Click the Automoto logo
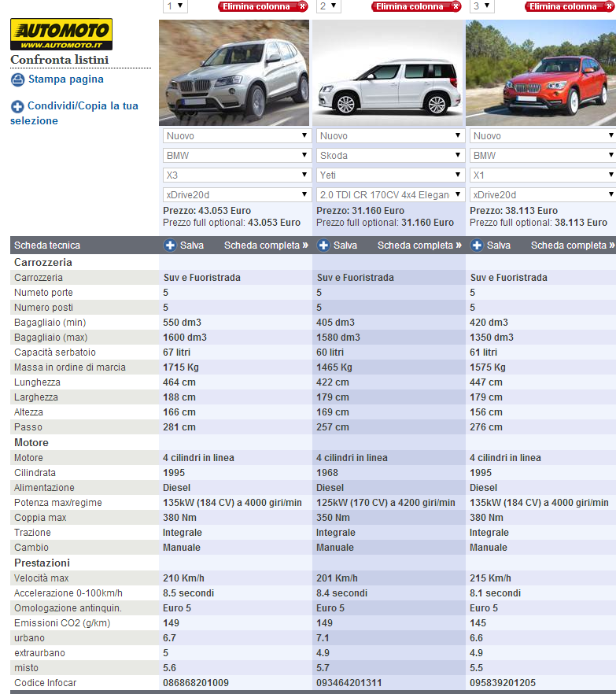The height and width of the screenshot is (694, 616). (x=61, y=34)
